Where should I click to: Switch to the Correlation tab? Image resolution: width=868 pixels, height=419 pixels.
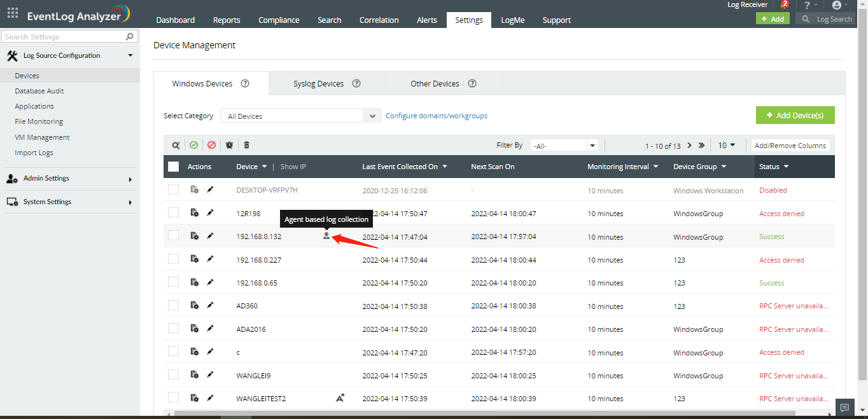(379, 20)
